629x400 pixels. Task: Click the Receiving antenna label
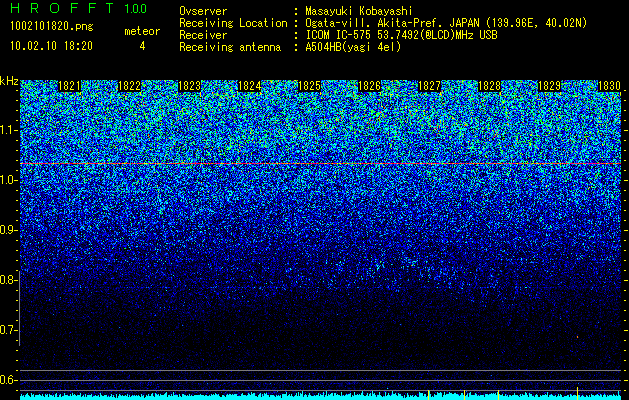tap(230, 47)
